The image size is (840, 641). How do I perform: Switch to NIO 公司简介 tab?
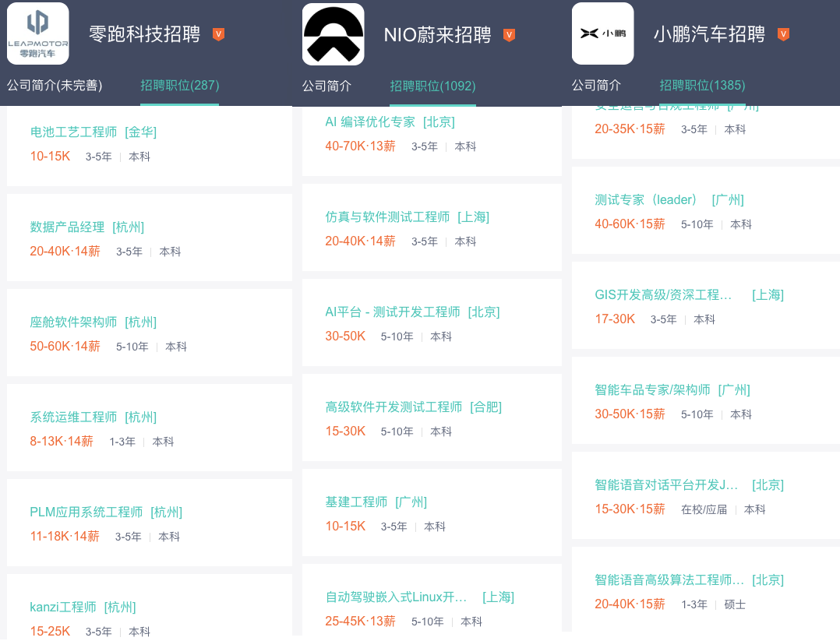tap(326, 86)
